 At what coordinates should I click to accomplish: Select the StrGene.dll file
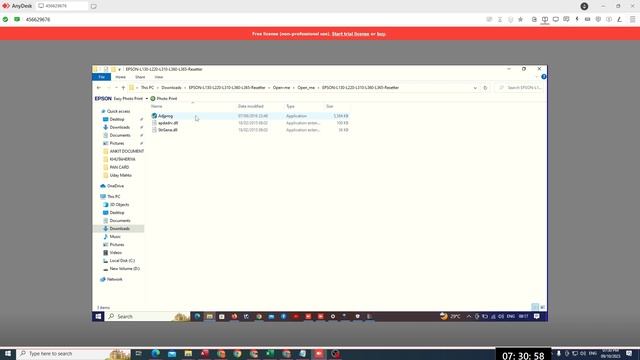167,130
